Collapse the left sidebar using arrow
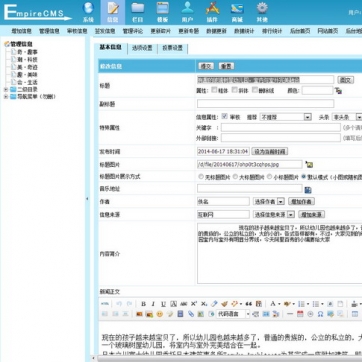 click(87, 199)
